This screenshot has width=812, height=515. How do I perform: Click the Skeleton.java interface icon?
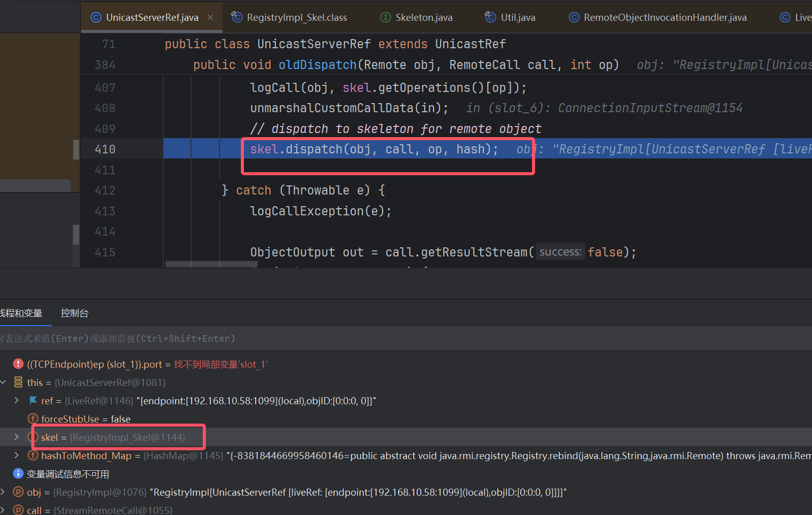[x=386, y=17]
